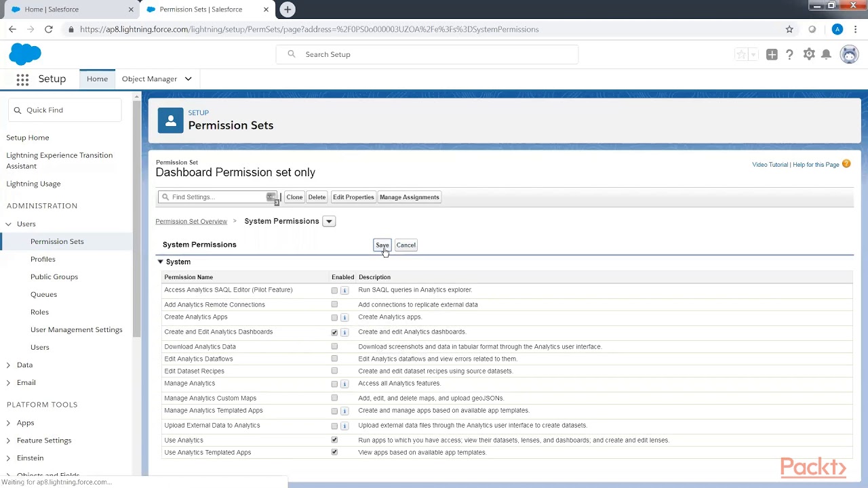
Task: Cancel the permission edits
Action: 406,245
